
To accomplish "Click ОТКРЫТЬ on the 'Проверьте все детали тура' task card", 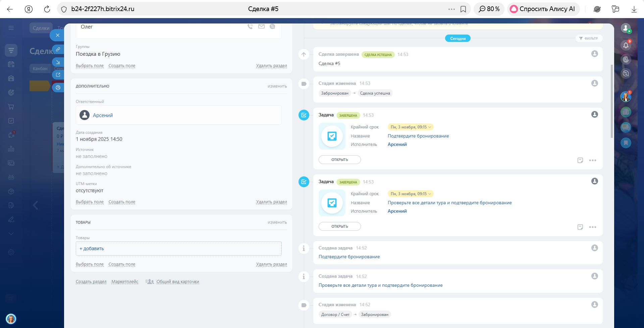I will [339, 226].
